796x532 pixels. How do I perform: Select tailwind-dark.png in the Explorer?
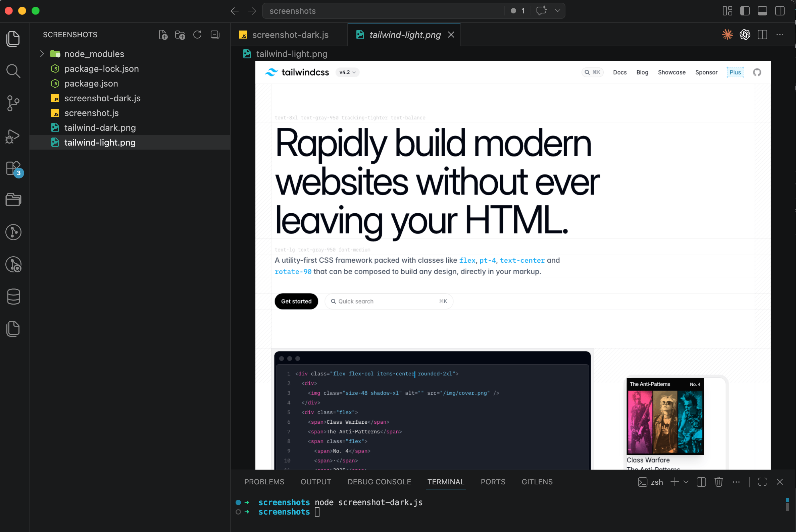[x=100, y=127]
